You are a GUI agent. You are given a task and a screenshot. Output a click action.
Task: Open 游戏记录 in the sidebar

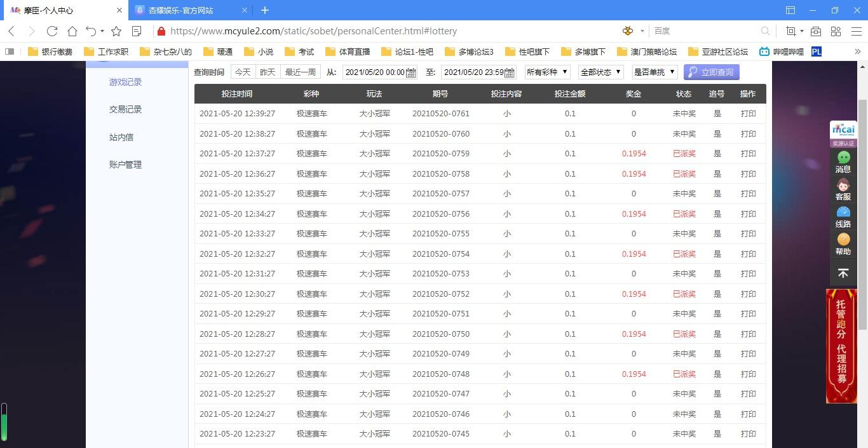tap(126, 82)
